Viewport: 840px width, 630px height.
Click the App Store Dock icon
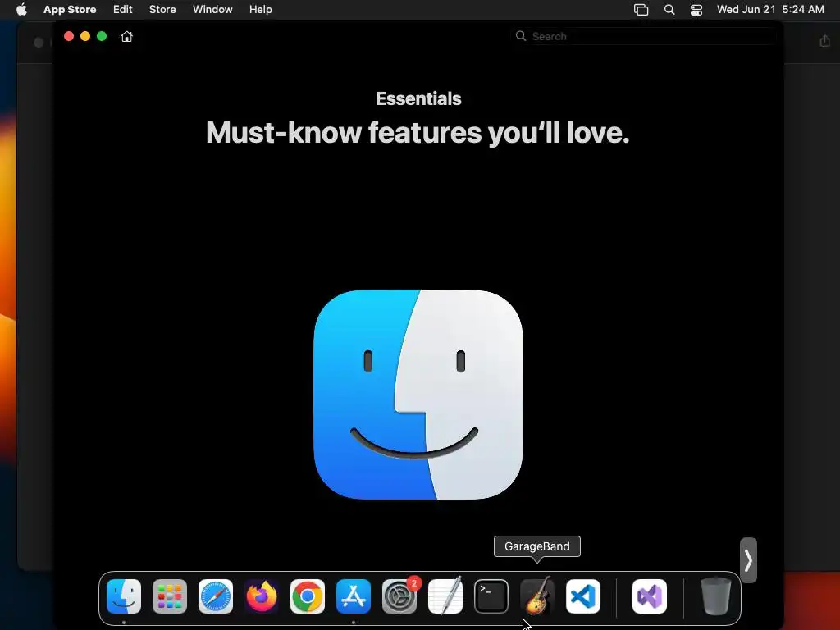coord(354,596)
